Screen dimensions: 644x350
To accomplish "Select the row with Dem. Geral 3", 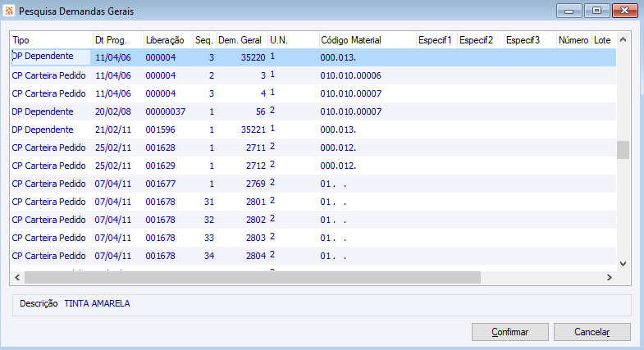I will tap(313, 75).
